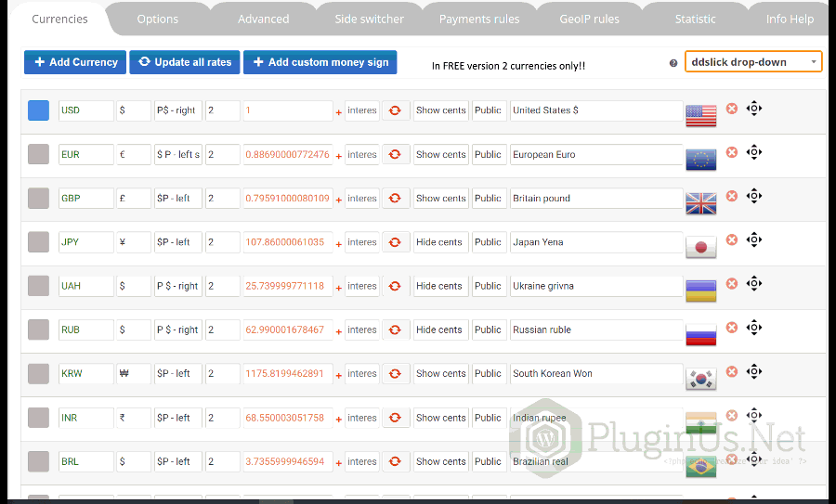This screenshot has width=836, height=504.
Task: Remove the Russian ruble currency
Action: [732, 328]
